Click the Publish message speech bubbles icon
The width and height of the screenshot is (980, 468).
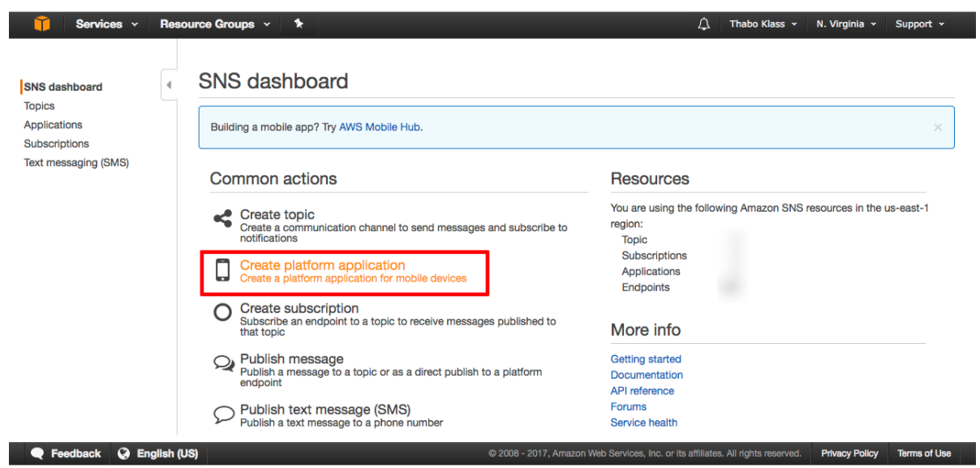(223, 363)
